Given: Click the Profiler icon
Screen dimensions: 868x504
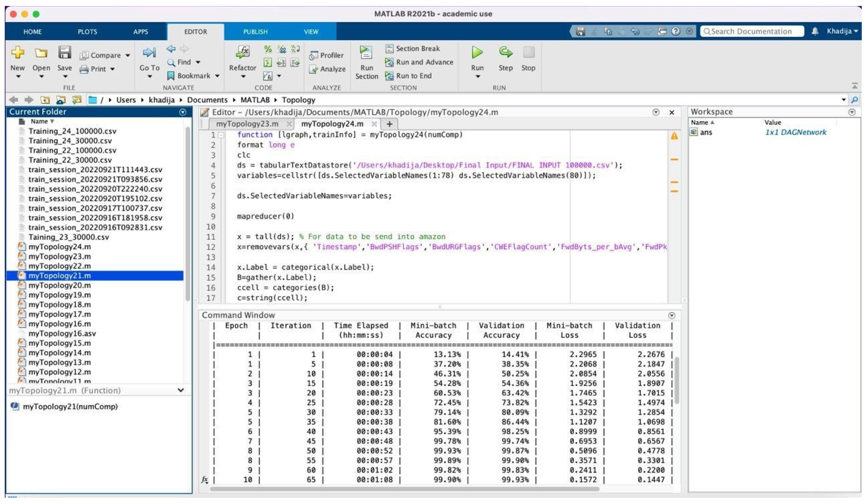Looking at the screenshot, I should tap(313, 56).
